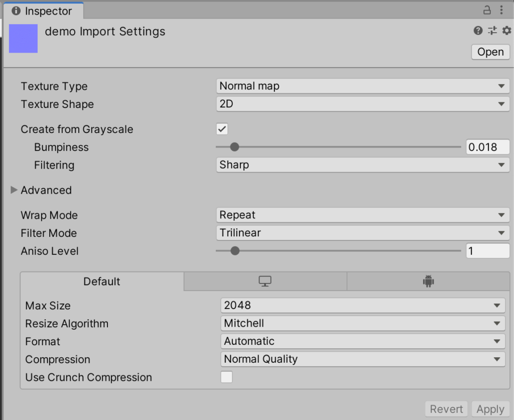
Task: Toggle Create from Grayscale checkbox
Action: [x=222, y=129]
